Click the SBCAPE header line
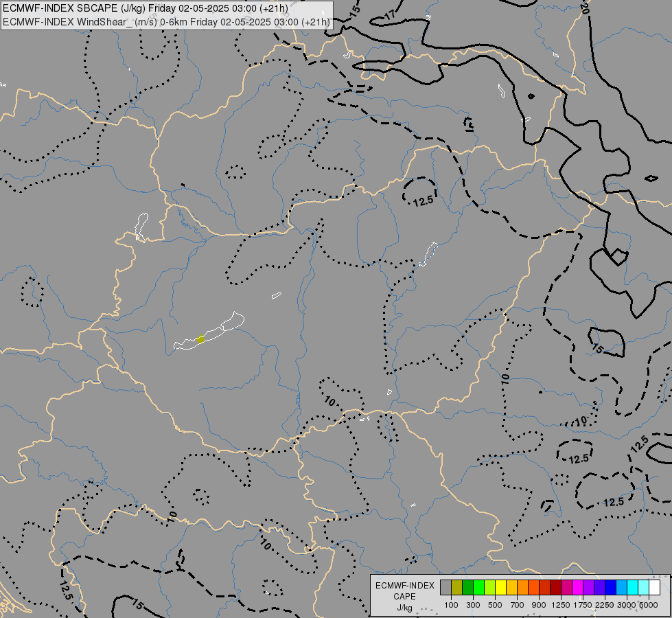This screenshot has height=618, width=672. click(146, 8)
